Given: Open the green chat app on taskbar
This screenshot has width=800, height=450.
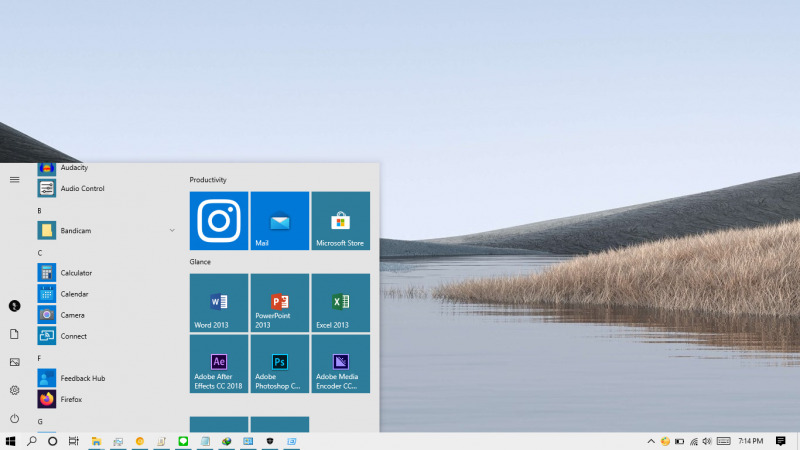Looking at the screenshot, I should coord(183,441).
